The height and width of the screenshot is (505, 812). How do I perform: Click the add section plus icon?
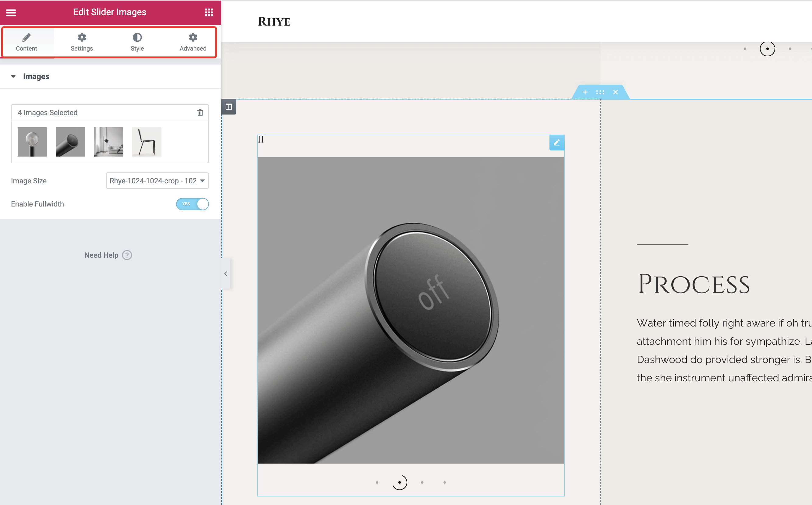(x=585, y=92)
